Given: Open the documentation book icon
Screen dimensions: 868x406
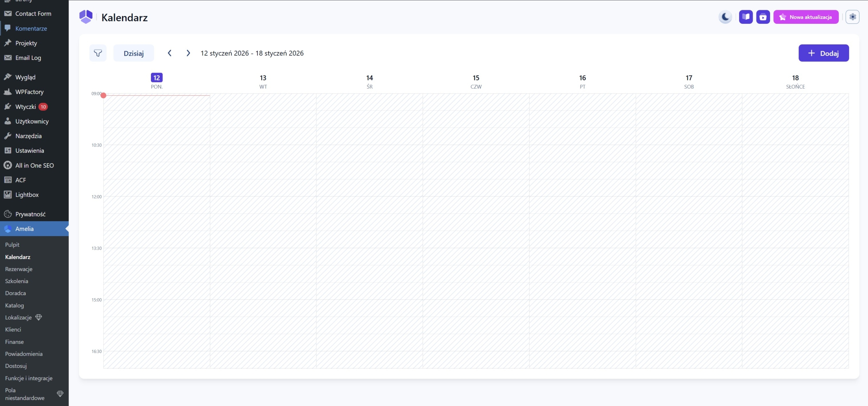Looking at the screenshot, I should [x=746, y=17].
